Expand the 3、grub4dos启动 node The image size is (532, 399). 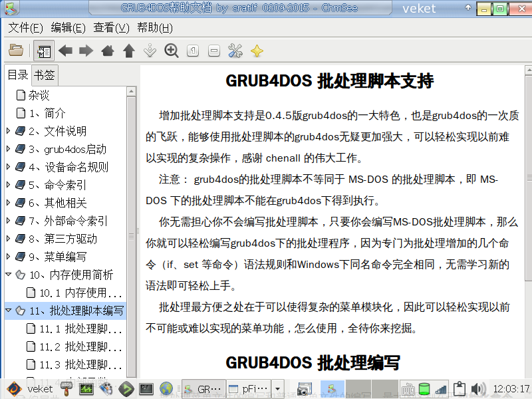coord(9,149)
